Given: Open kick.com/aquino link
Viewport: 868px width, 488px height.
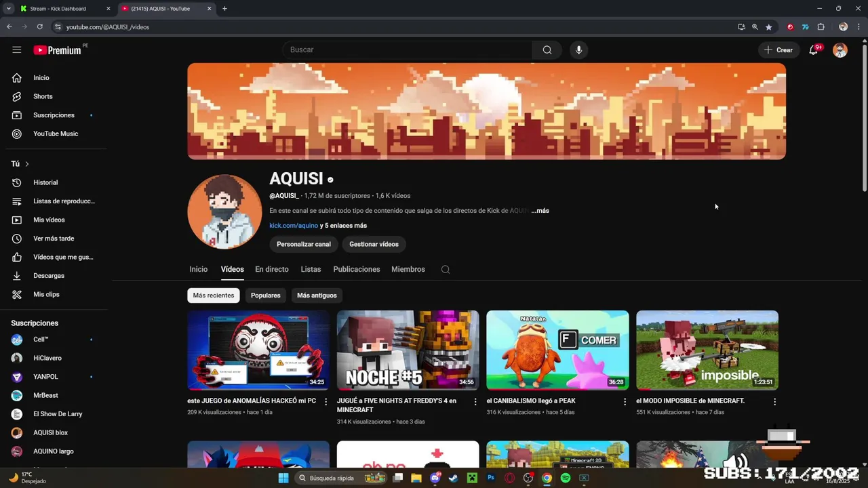Looking at the screenshot, I should [x=294, y=226].
